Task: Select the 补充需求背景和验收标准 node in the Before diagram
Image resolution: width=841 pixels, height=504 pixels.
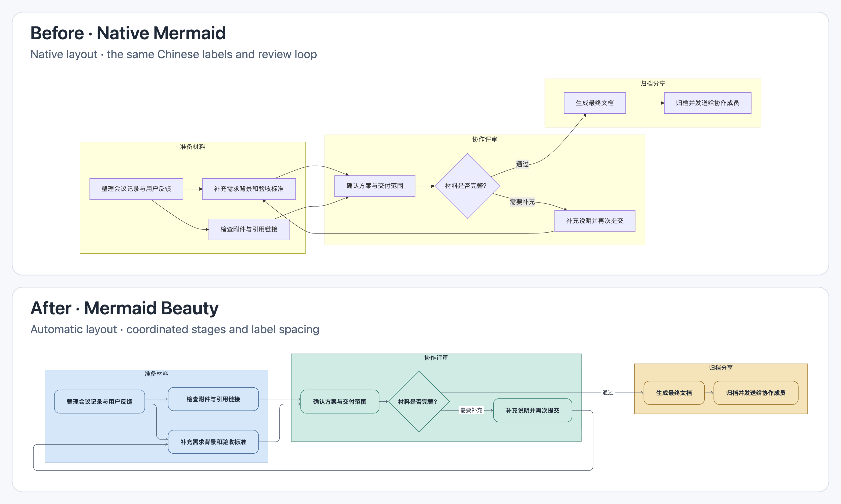Action: [249, 189]
